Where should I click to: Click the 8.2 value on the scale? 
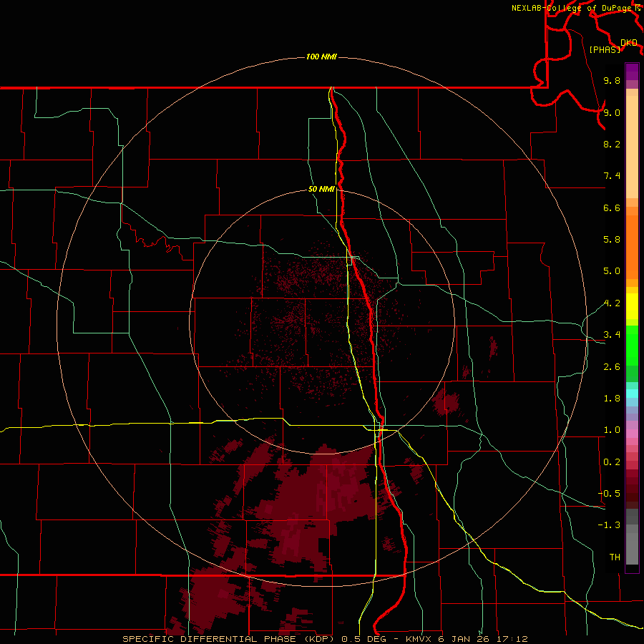(x=612, y=144)
